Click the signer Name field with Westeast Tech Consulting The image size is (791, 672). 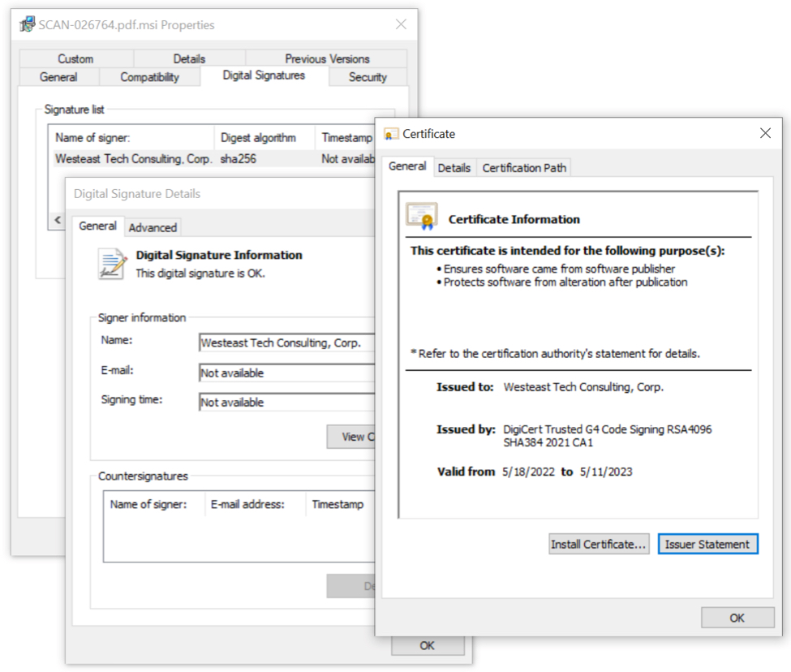click(x=286, y=343)
